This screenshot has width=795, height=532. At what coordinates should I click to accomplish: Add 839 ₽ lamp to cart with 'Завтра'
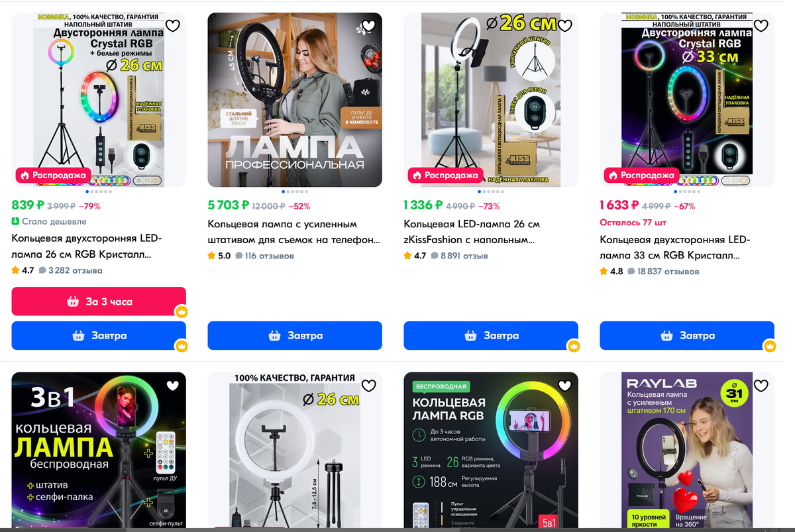(x=99, y=336)
